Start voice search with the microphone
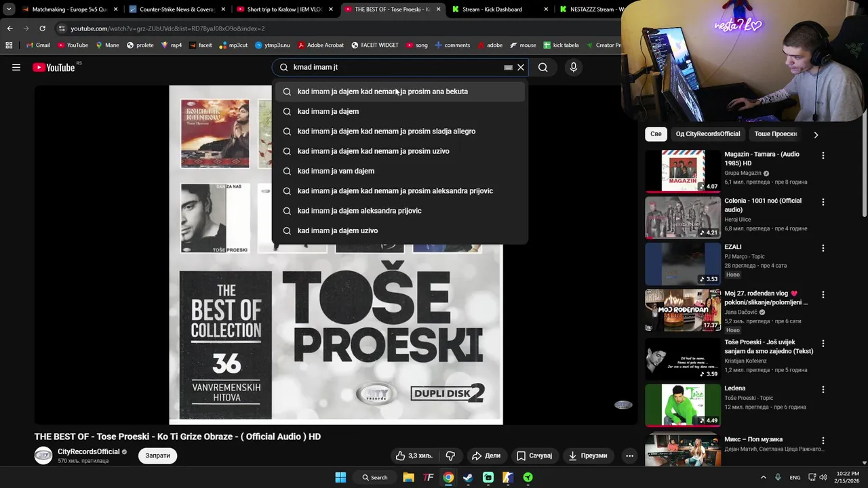 tap(574, 67)
